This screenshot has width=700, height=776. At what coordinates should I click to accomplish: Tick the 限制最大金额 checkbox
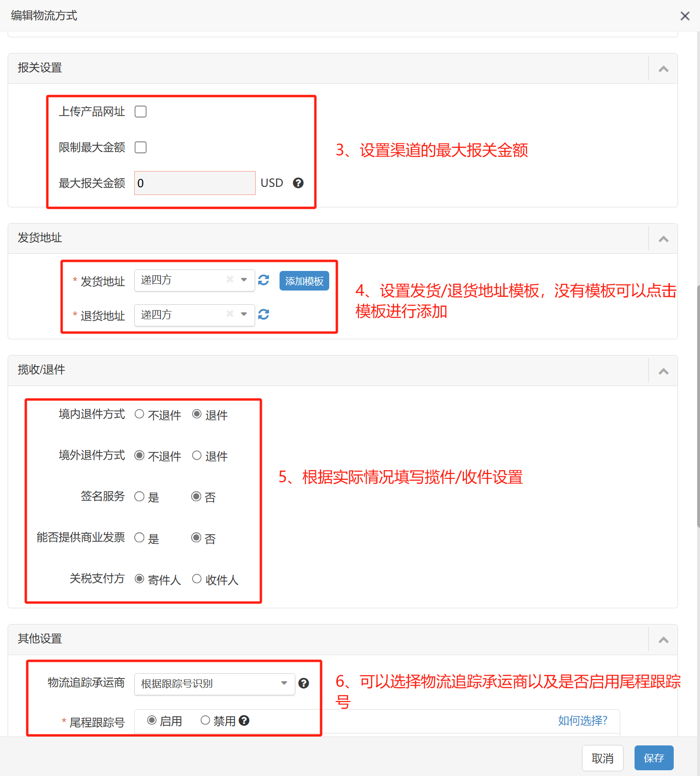[x=140, y=148]
